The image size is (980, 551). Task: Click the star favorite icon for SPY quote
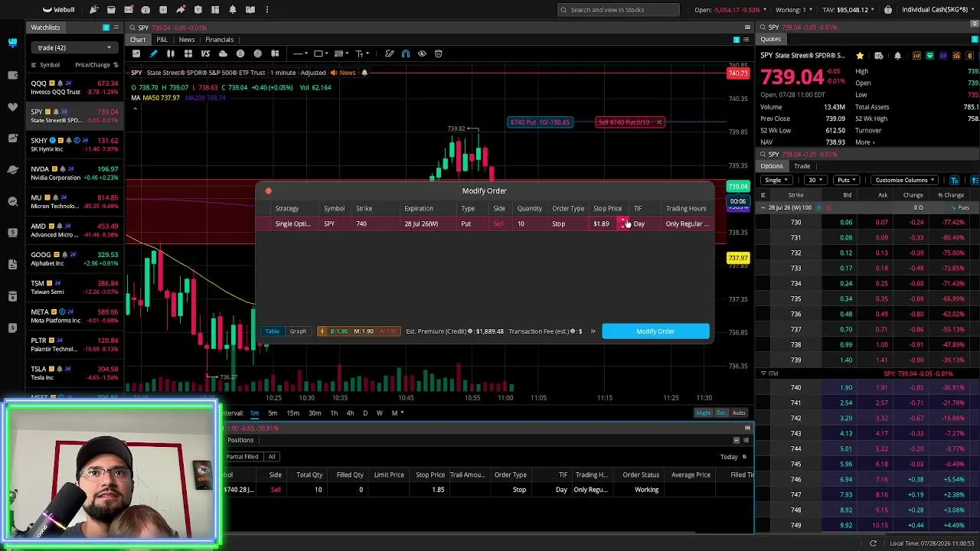[860, 56]
